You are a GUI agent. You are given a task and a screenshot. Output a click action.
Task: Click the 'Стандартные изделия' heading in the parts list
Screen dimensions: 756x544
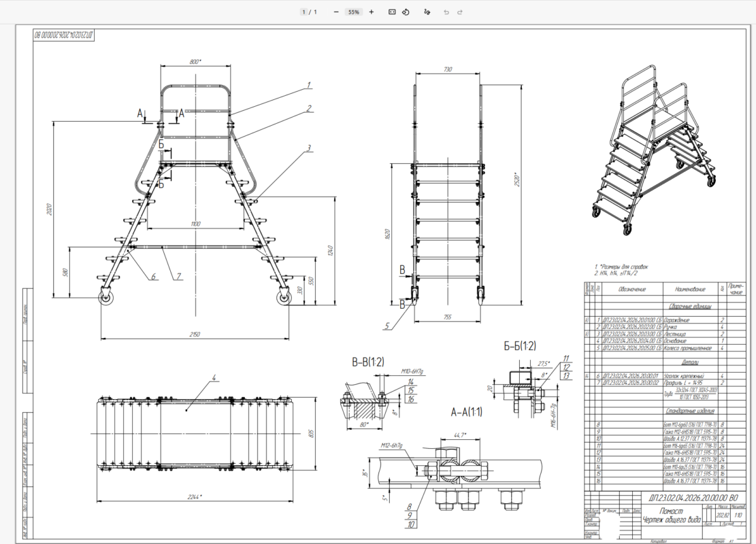click(x=690, y=411)
